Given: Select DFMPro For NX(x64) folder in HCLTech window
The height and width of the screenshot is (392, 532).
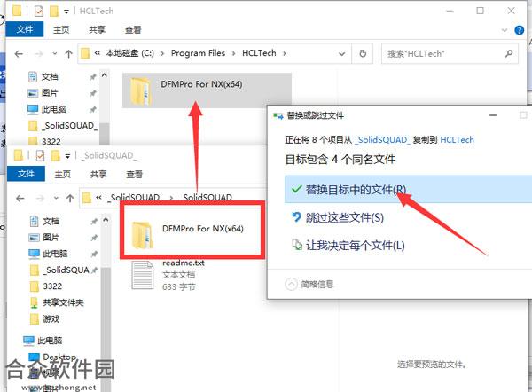Looking at the screenshot, I should click(207, 90).
